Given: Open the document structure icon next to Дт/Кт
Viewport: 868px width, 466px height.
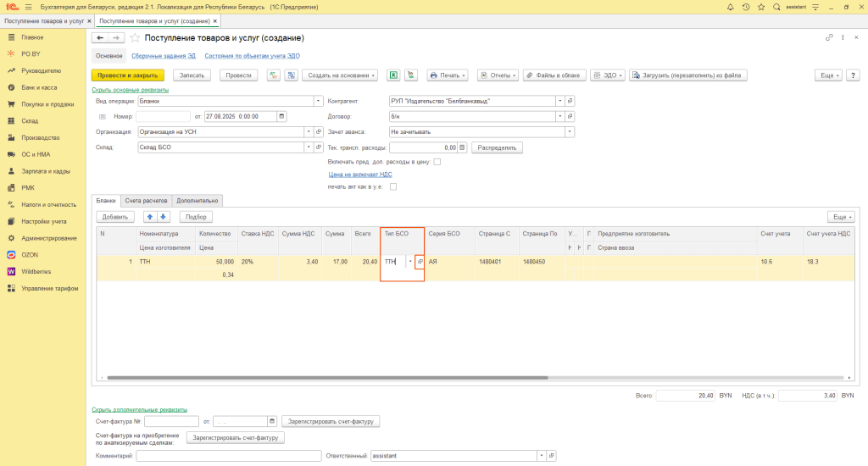Looking at the screenshot, I should pyautogui.click(x=292, y=75).
